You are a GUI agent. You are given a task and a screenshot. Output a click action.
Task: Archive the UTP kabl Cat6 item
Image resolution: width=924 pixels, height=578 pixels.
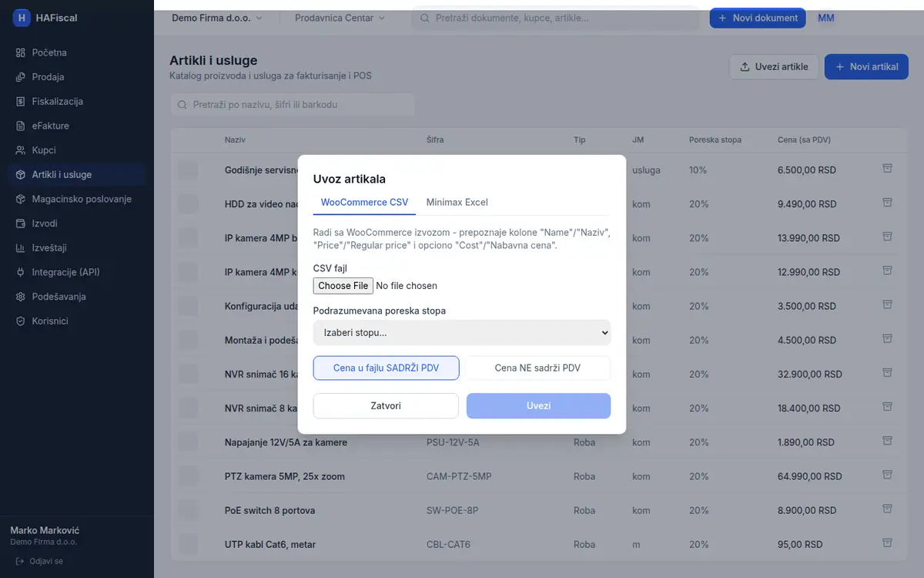point(887,543)
